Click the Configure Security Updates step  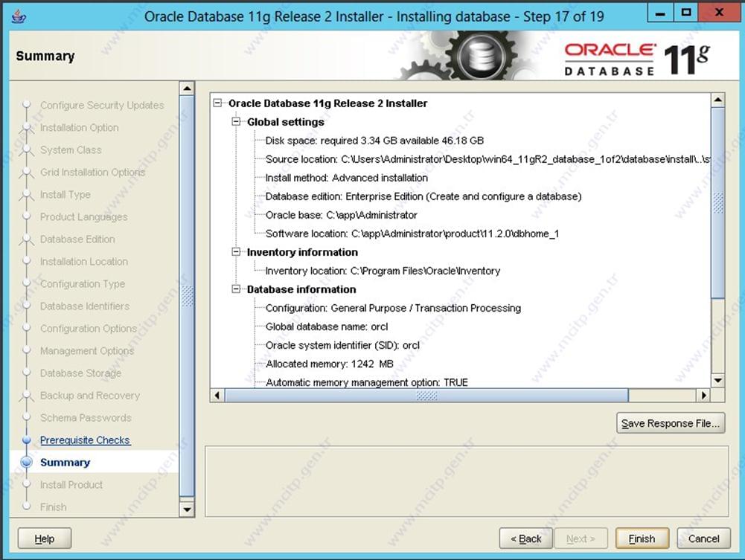pos(102,105)
